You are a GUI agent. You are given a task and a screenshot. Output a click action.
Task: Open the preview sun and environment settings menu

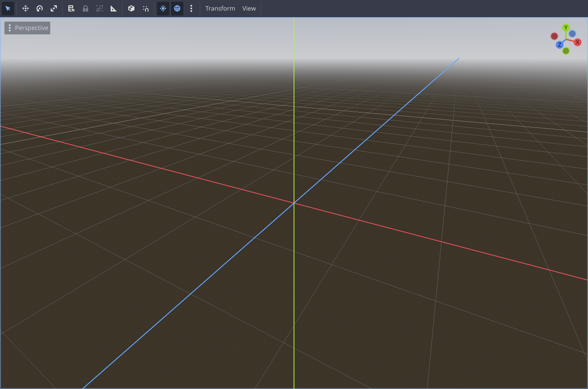(x=191, y=8)
